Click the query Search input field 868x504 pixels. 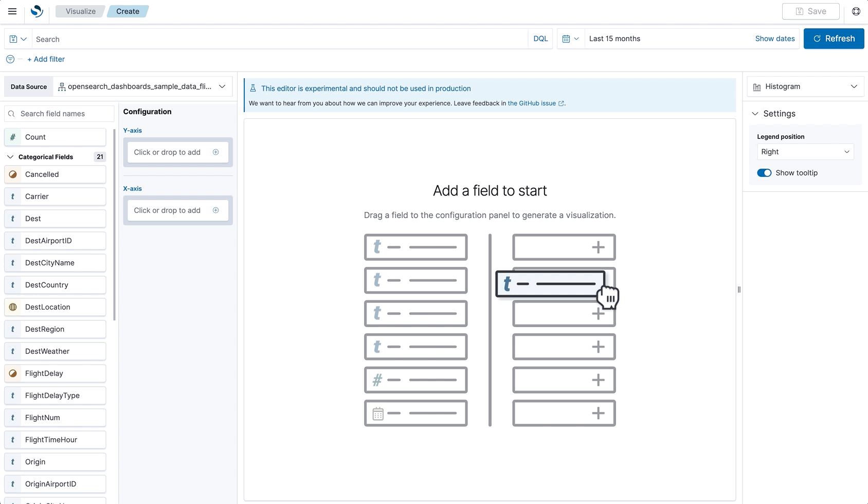pos(280,39)
